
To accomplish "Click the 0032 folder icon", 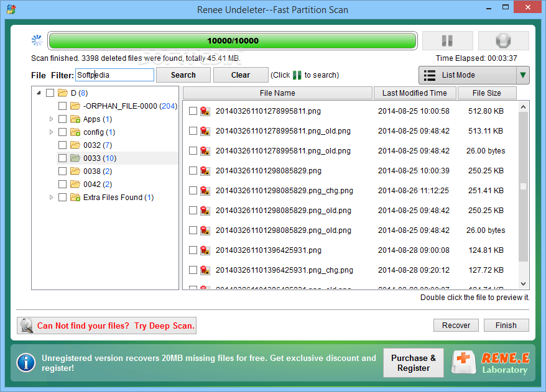I will (x=75, y=145).
